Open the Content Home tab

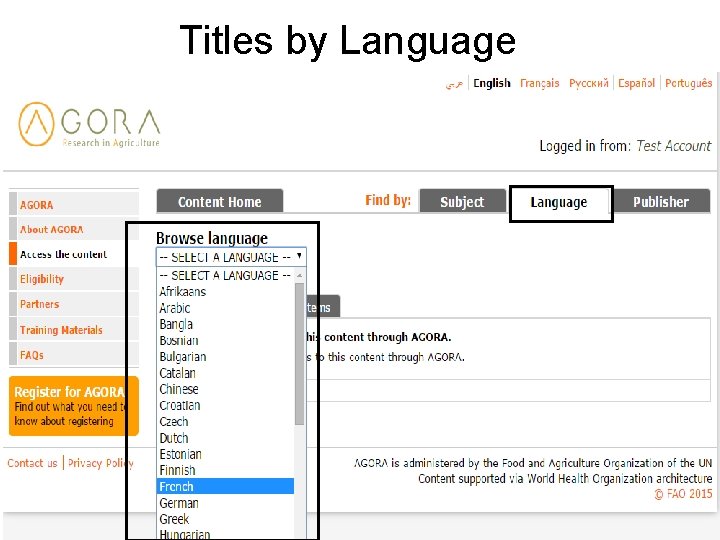coord(219,201)
